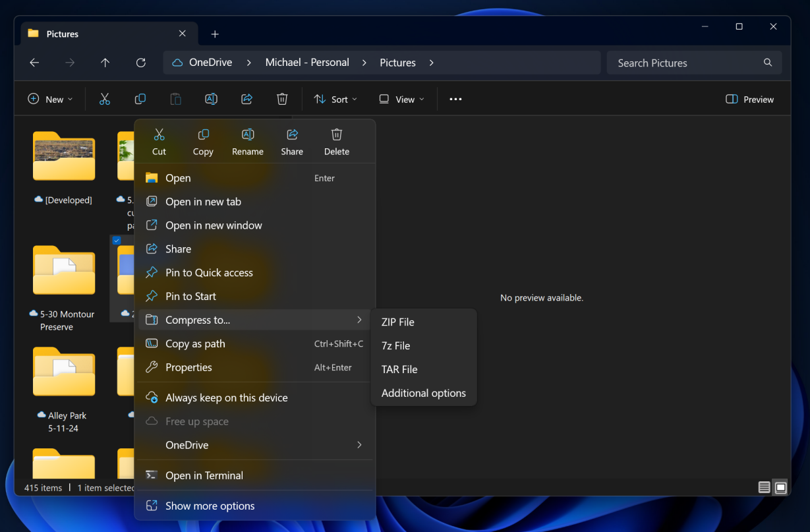Viewport: 810px width, 532px height.
Task: Open the Share icon in the context menu
Action: coord(292,140)
